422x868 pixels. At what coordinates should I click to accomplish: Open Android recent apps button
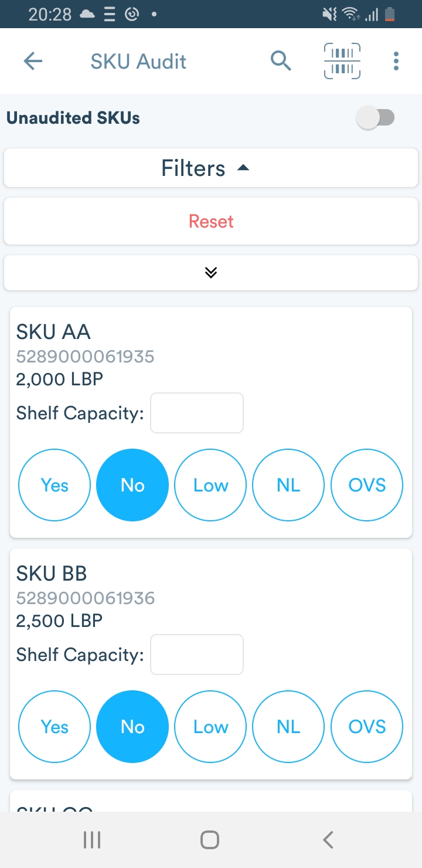pos(92,840)
